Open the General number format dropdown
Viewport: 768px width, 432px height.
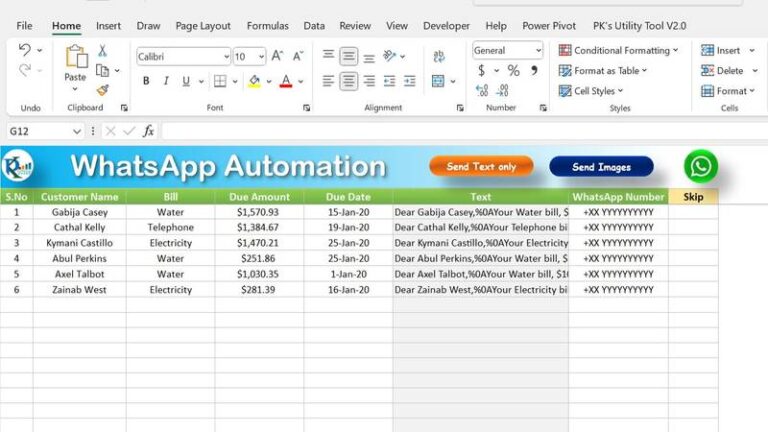538,50
